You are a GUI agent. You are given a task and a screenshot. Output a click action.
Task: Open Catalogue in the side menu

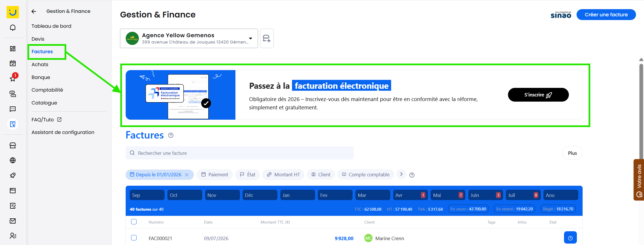(x=44, y=103)
